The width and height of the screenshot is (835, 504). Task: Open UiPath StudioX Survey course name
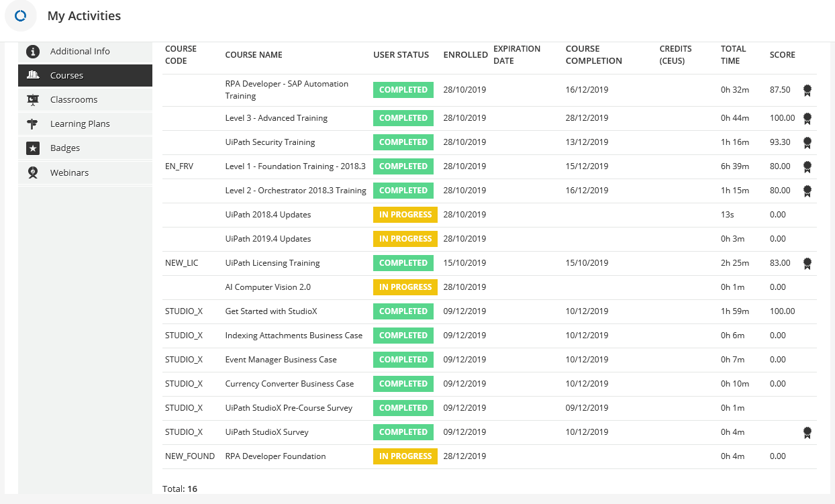pyautogui.click(x=267, y=432)
